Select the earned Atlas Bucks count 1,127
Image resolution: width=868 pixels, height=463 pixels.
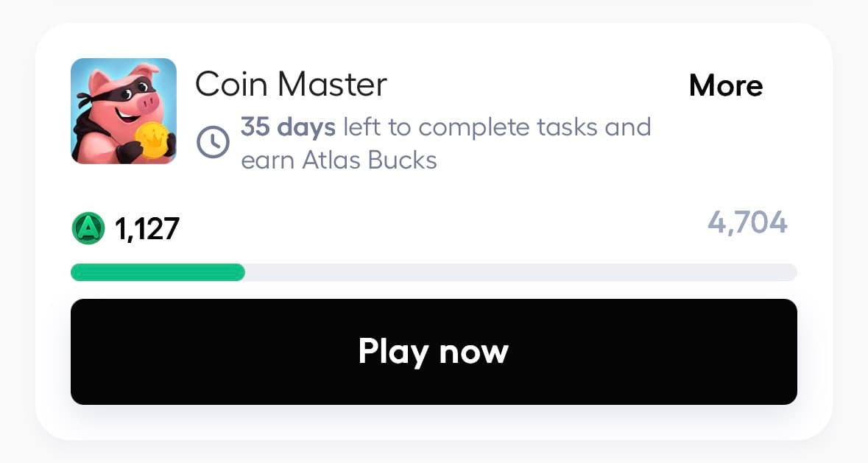coord(145,228)
